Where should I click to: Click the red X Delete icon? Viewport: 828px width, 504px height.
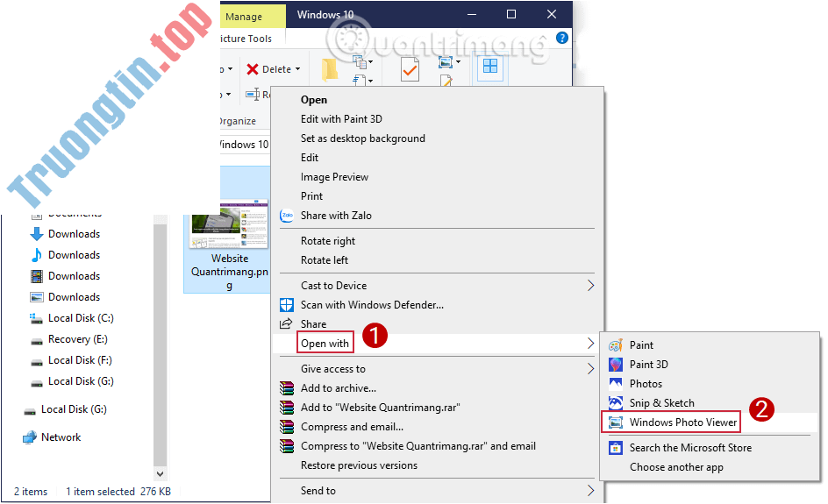coord(253,69)
